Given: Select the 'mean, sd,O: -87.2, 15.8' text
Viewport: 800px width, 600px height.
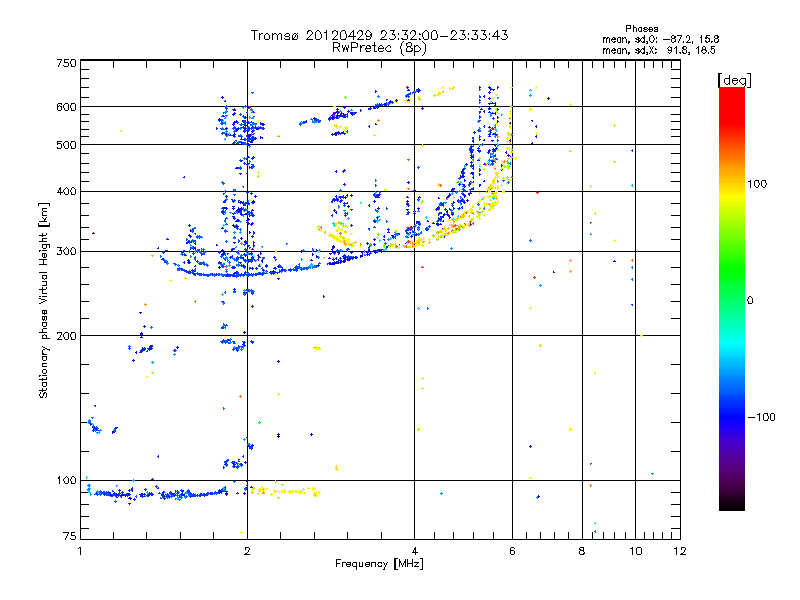Looking at the screenshot, I should [661, 39].
